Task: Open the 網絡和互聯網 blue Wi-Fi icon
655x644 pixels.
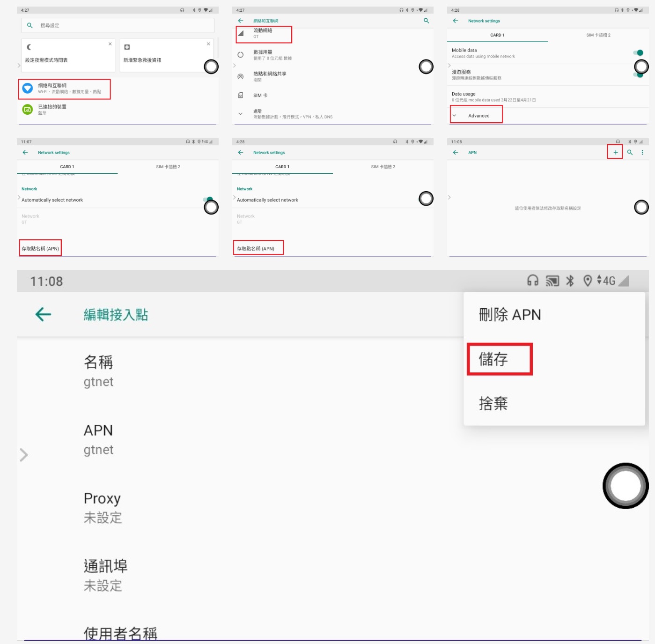Action: click(x=28, y=88)
